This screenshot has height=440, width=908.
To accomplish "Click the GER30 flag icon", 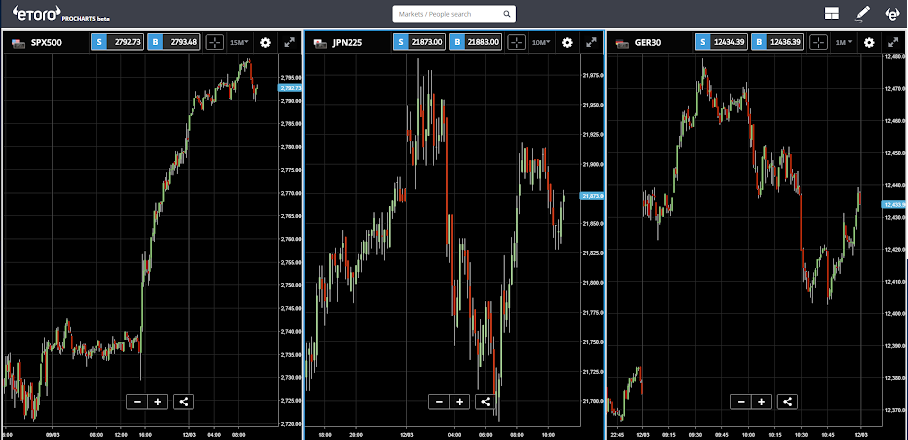I will click(x=621, y=42).
